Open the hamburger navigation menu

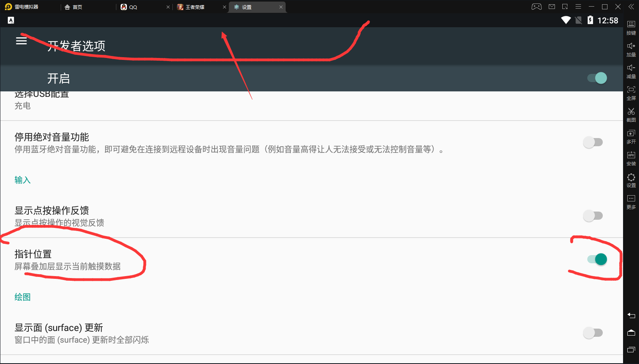21,40
